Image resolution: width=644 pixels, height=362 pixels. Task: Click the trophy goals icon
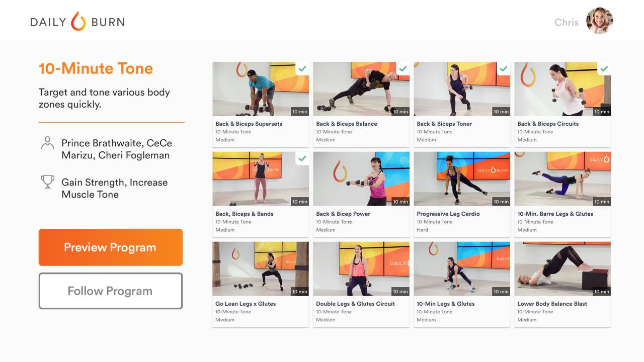(47, 182)
